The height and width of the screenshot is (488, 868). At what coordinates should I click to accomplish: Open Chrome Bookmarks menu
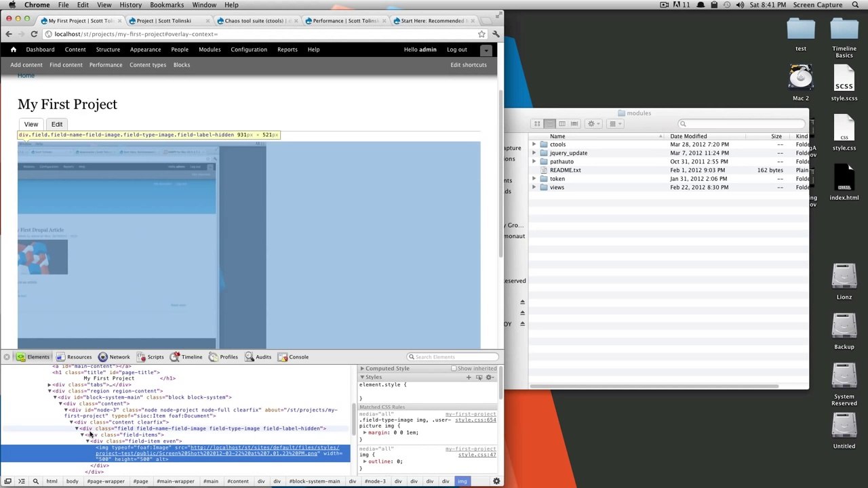pyautogui.click(x=167, y=5)
